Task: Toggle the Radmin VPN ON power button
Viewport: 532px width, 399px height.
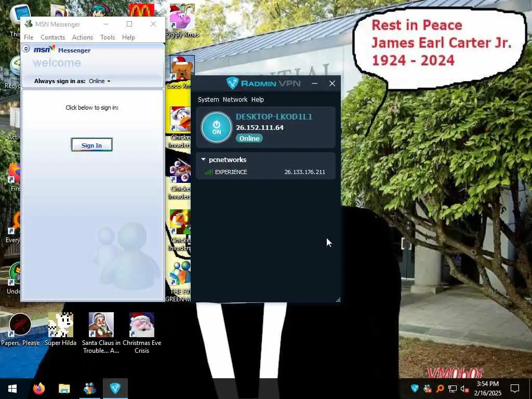Action: click(x=217, y=127)
